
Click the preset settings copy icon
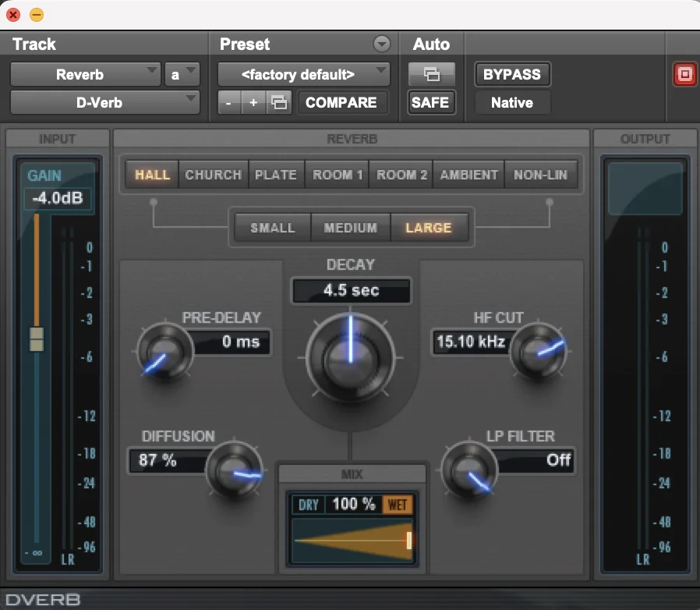[278, 103]
